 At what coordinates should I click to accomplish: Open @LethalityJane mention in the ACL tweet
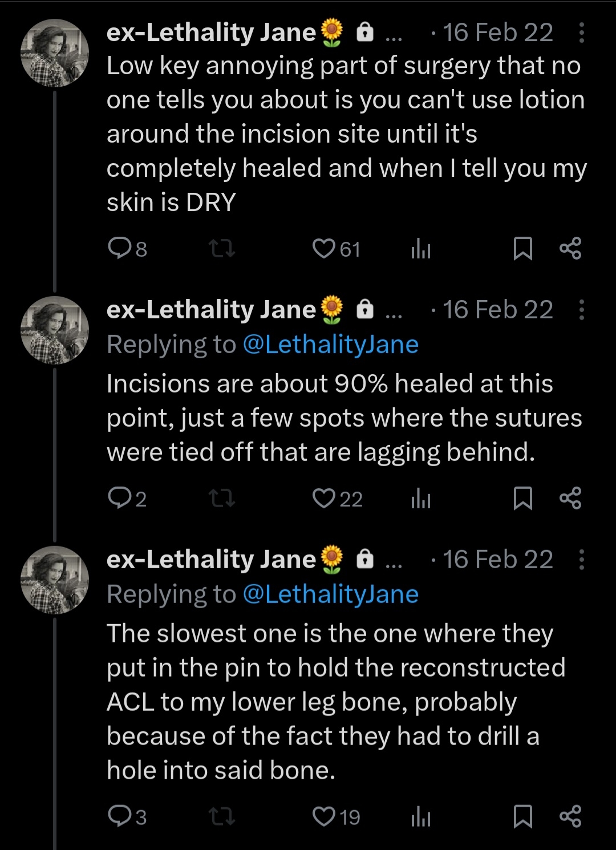coord(331,594)
